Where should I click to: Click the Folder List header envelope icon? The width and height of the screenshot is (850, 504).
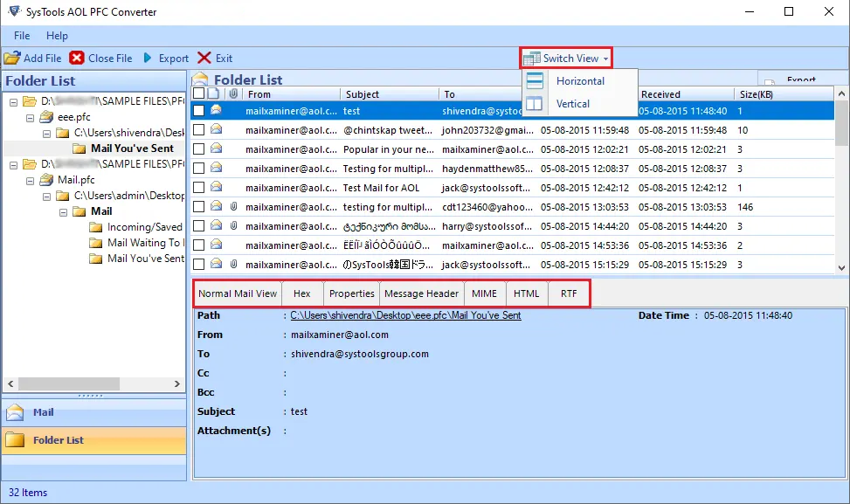point(200,79)
